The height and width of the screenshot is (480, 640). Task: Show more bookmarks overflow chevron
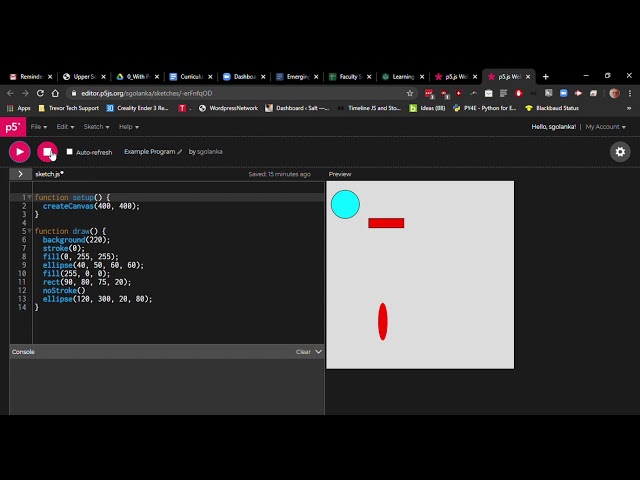click(629, 108)
